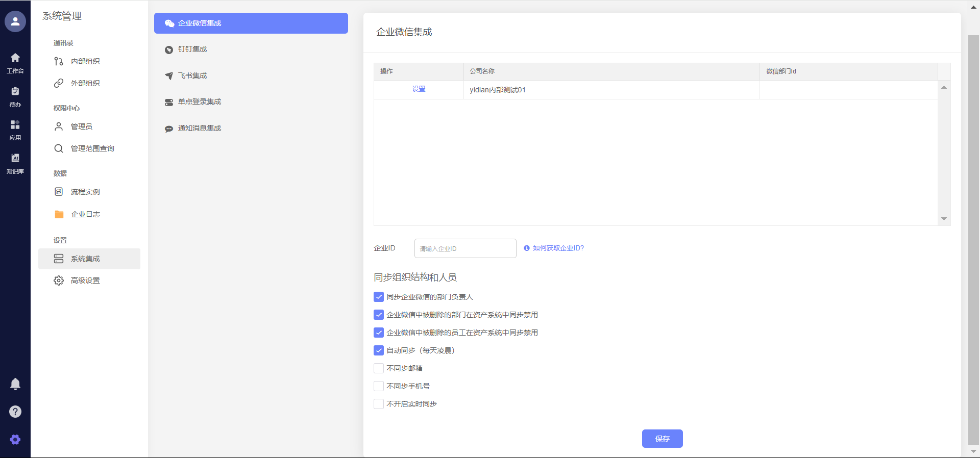The image size is (980, 458).
Task: Open 如何获取企业ID? help link
Action: pyautogui.click(x=558, y=248)
